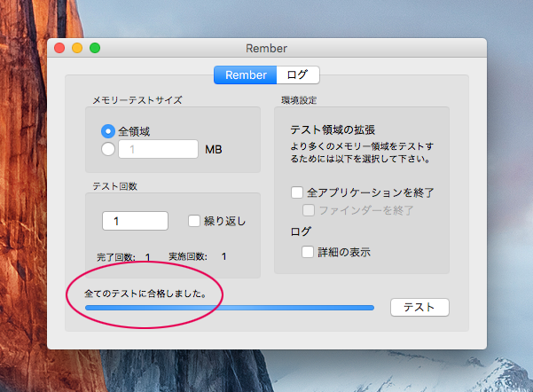Click the 実施回数 label
The width and height of the screenshot is (533, 392).
(188, 256)
